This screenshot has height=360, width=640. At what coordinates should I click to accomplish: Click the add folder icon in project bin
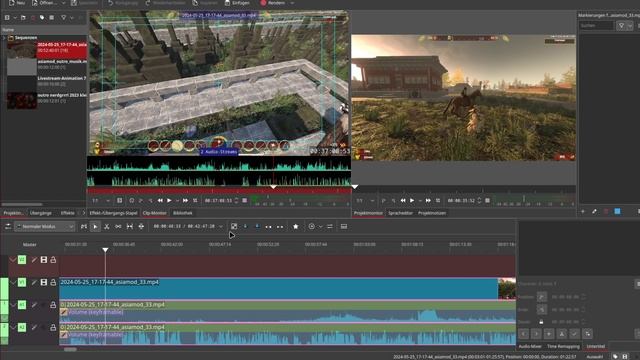[23, 18]
